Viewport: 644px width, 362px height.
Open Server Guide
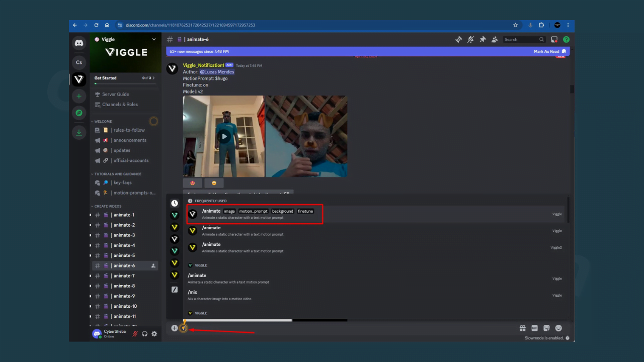(x=115, y=94)
